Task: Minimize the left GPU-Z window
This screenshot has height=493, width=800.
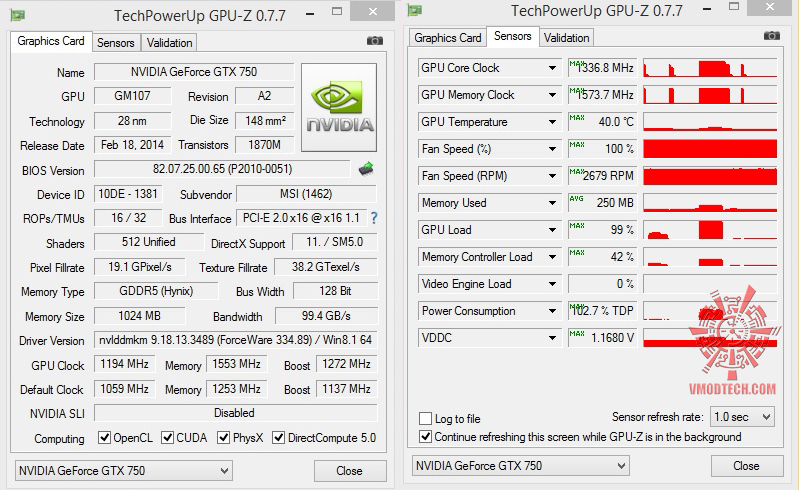Action: tap(310, 13)
